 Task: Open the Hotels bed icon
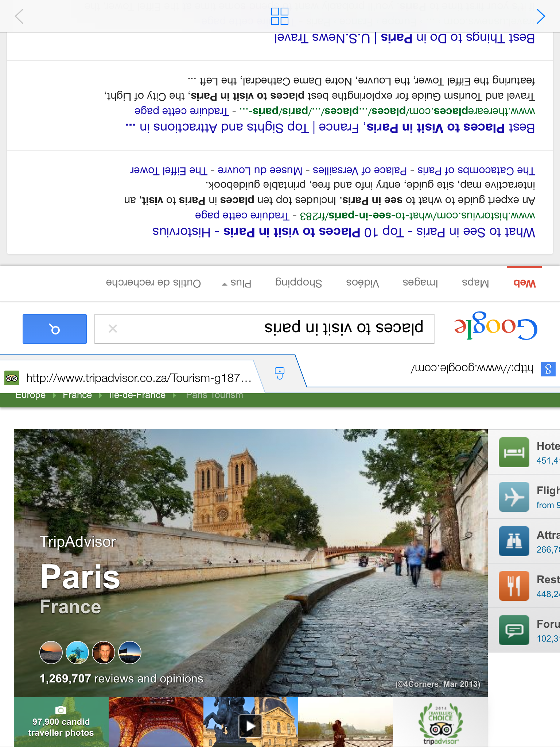[x=514, y=452]
